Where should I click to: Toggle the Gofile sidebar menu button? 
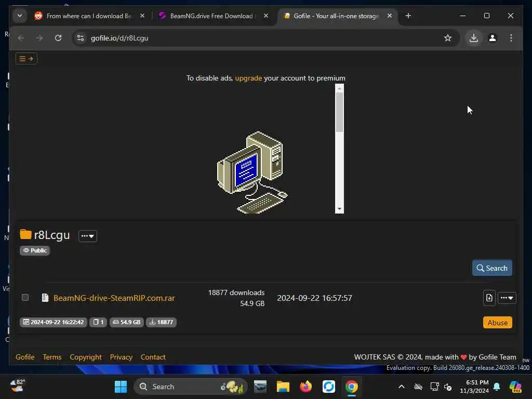(x=26, y=59)
